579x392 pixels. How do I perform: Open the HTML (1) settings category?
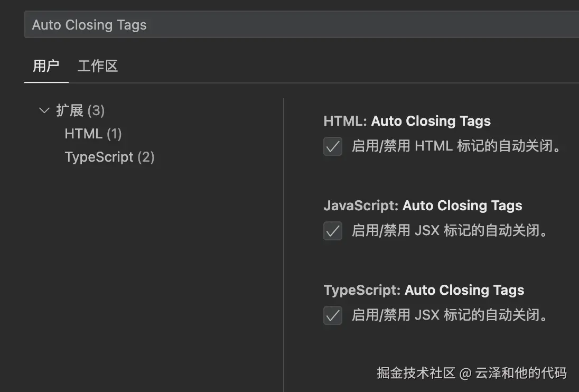point(93,134)
